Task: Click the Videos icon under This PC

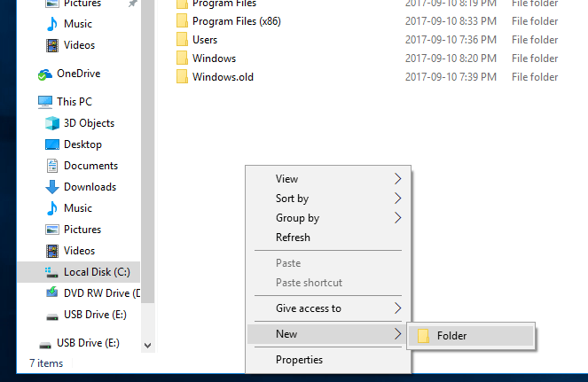Action: pos(52,251)
